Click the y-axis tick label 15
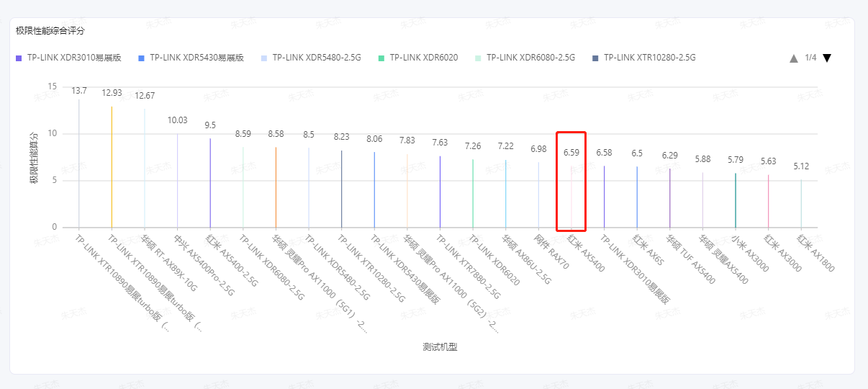 tap(52, 86)
